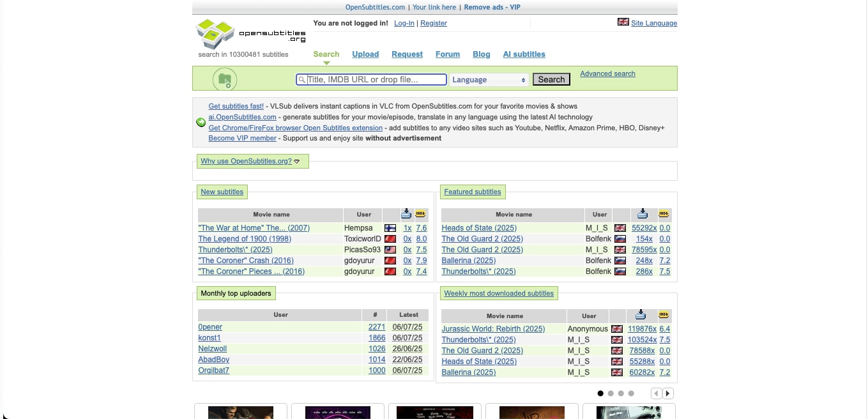868x419 pixels.
Task: Open ai.OpenSubtitles.com link
Action: tap(243, 117)
